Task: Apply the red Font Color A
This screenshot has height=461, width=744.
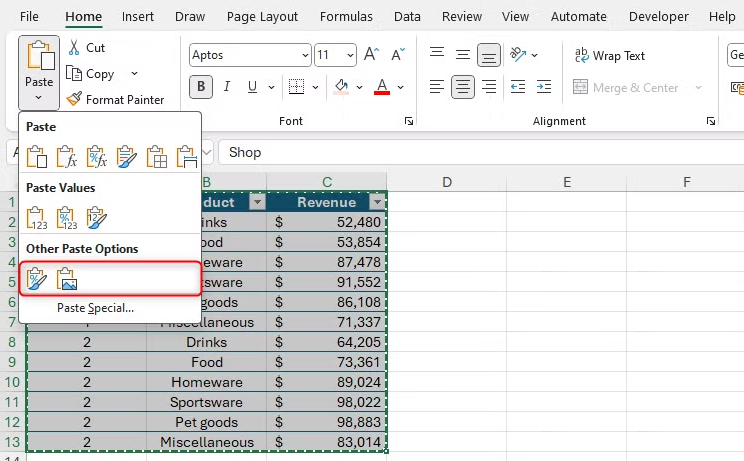Action: point(382,87)
